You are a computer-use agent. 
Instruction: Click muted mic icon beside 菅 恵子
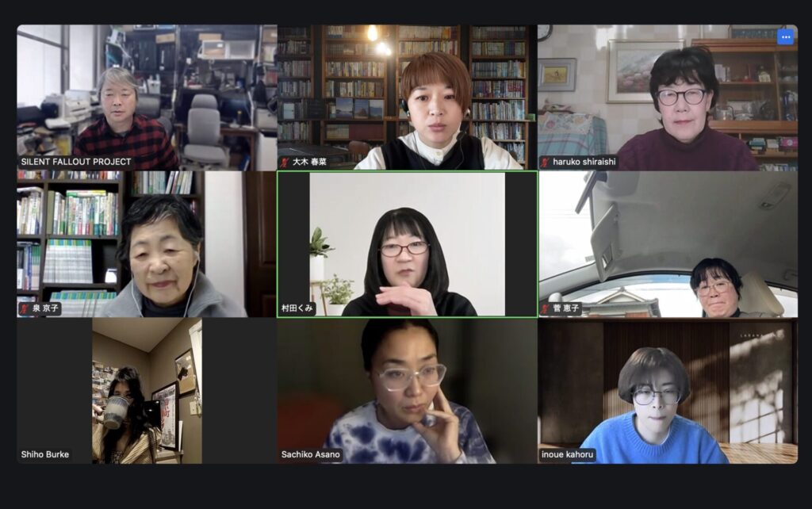point(545,308)
